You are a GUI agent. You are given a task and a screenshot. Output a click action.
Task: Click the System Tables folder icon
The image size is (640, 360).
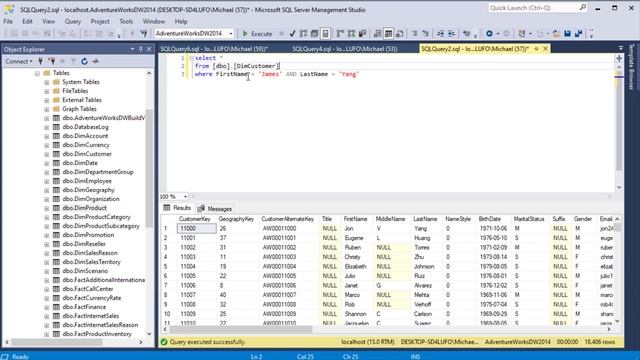56,82
